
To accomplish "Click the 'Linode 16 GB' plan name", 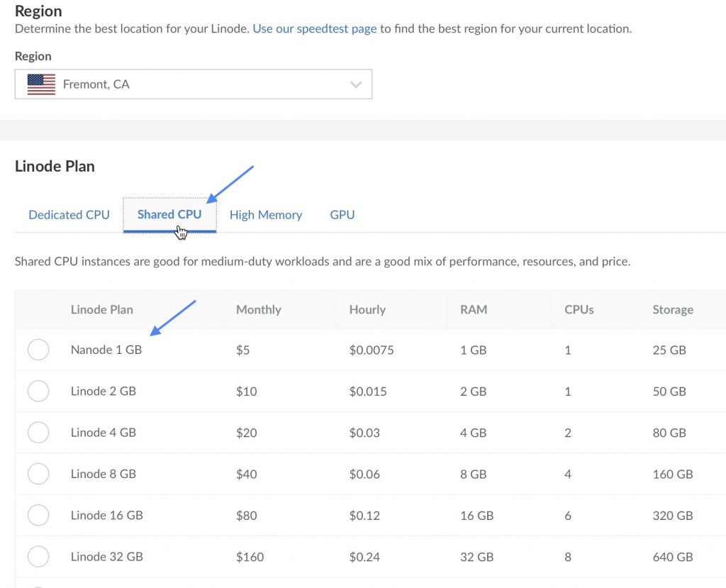I will point(106,515).
